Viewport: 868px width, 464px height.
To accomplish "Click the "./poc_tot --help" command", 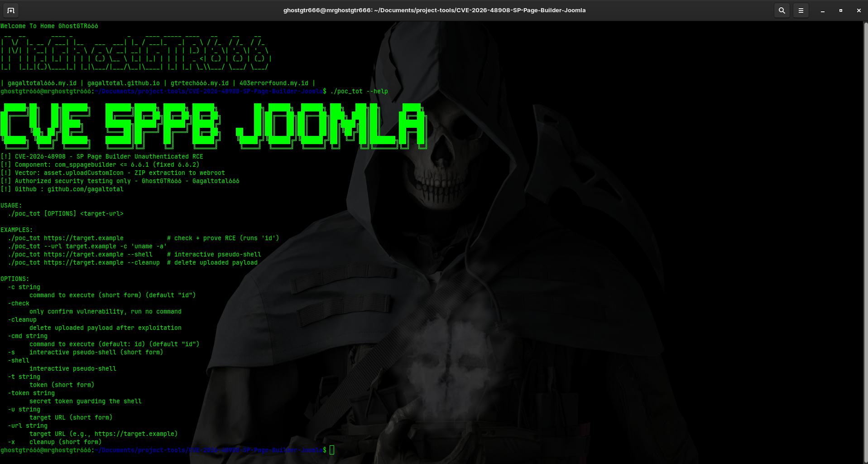I will 359,91.
